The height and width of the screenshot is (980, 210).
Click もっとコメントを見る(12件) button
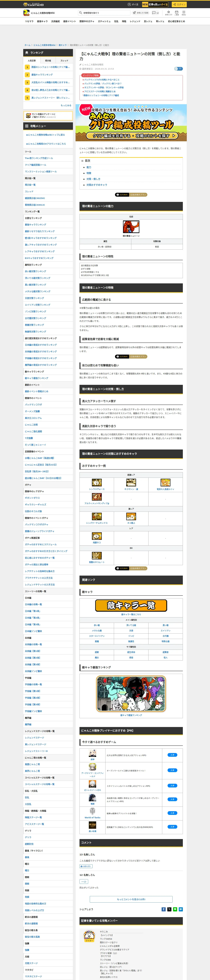pos(131,899)
